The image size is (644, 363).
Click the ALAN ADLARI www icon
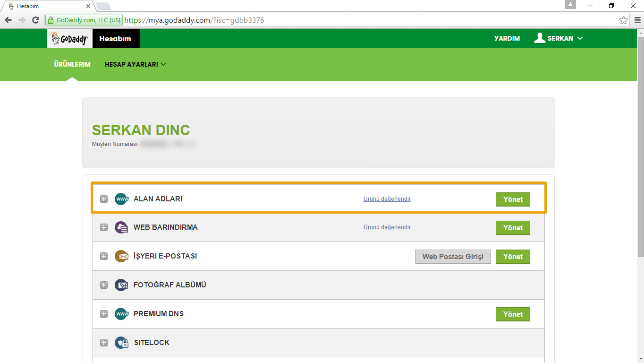(121, 199)
